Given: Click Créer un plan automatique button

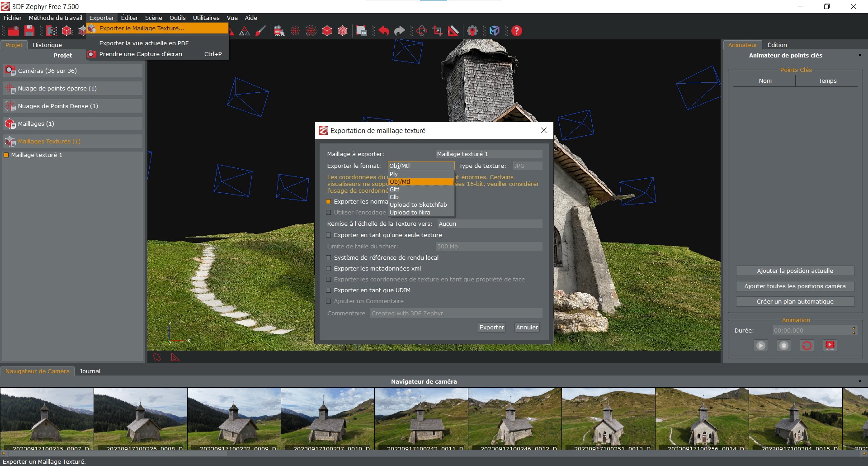Looking at the screenshot, I should click(x=795, y=302).
